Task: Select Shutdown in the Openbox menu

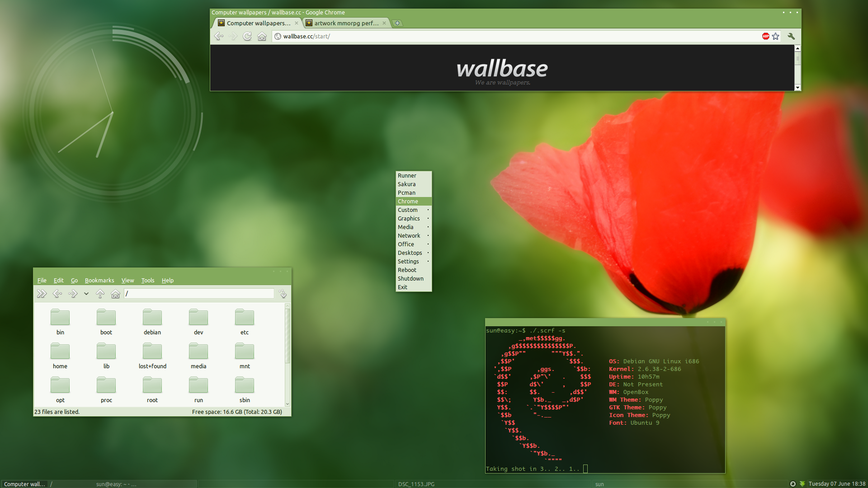Action: [x=414, y=278]
